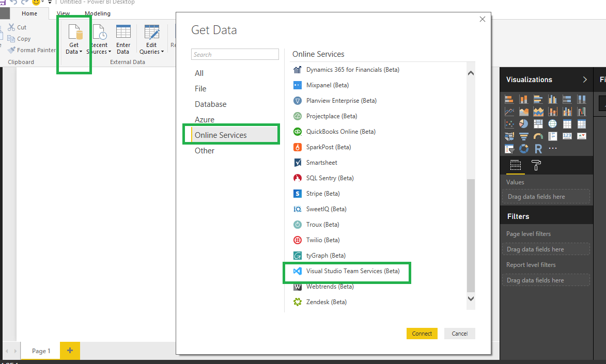Click scrollbar down arrow in connector list
Viewport: 606px width, 364px height.
(x=471, y=298)
